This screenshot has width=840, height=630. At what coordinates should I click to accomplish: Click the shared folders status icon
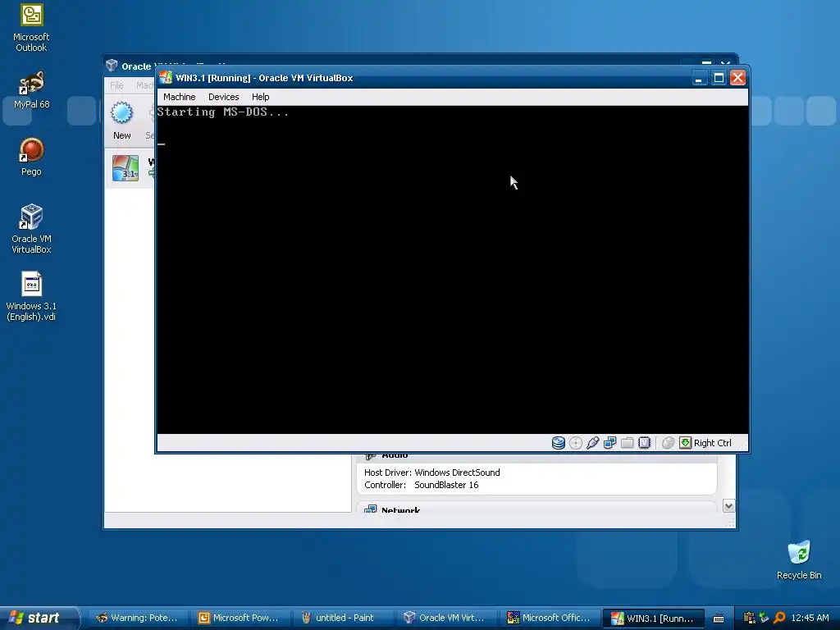[628, 443]
